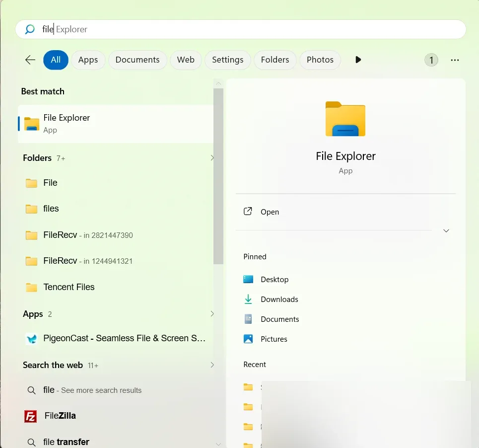Switch to the Folders filter tab

[275, 60]
